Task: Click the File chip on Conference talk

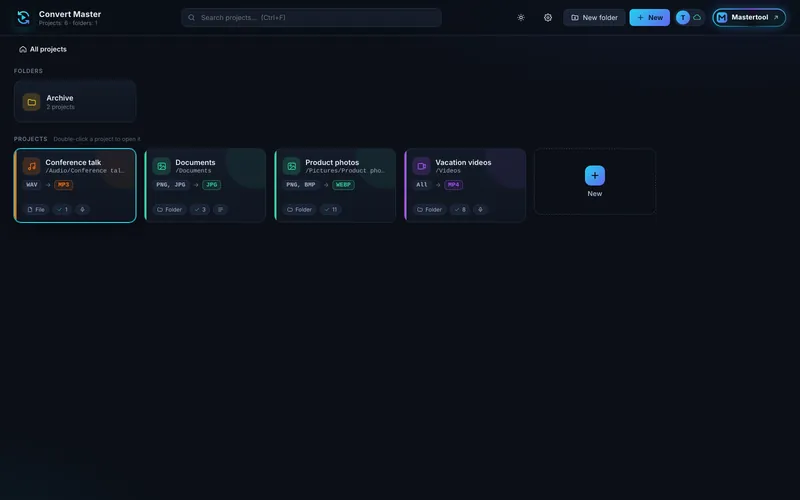Action: (36, 210)
